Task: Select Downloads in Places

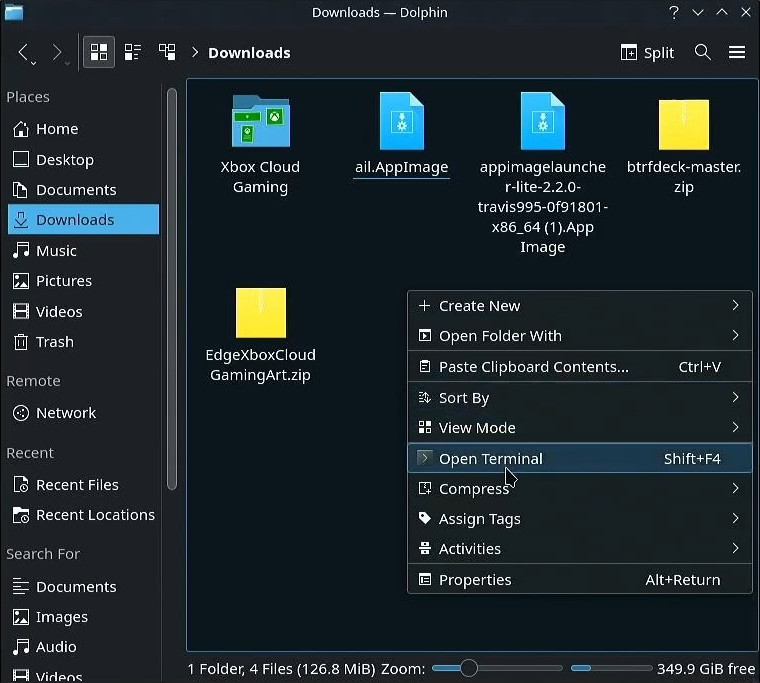Action: click(83, 220)
